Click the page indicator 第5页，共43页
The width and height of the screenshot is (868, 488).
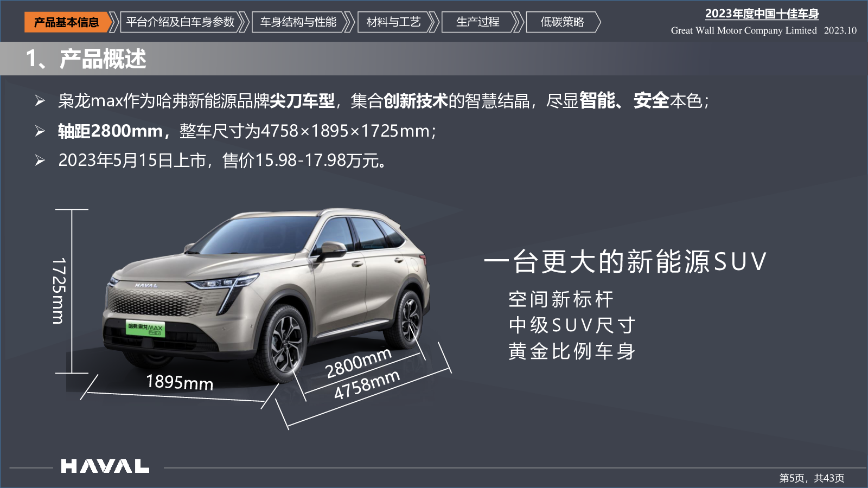click(x=812, y=478)
